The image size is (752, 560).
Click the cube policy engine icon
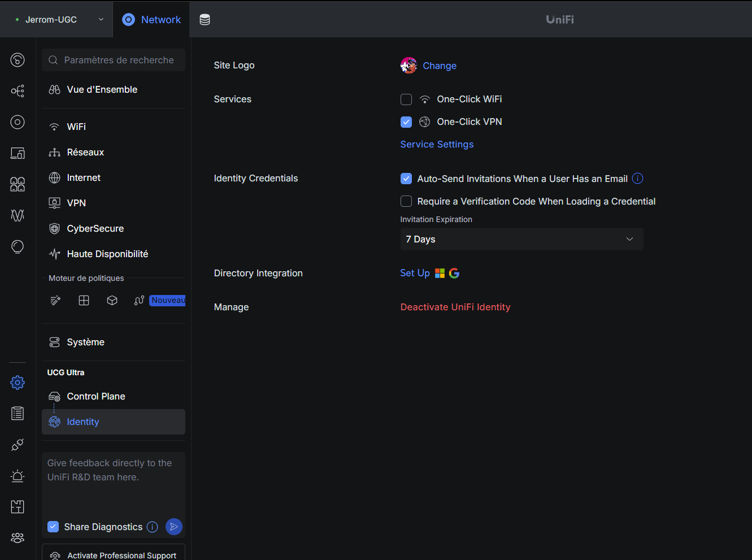click(x=112, y=300)
